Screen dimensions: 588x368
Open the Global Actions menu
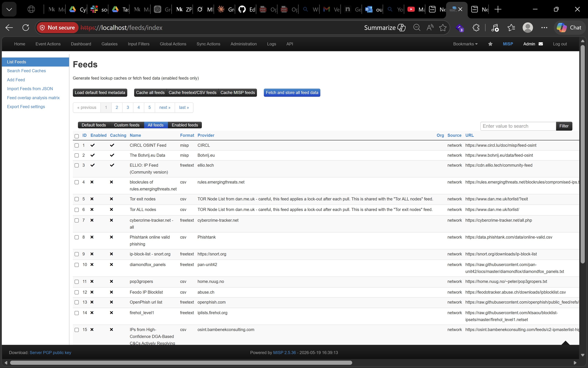[x=173, y=44]
